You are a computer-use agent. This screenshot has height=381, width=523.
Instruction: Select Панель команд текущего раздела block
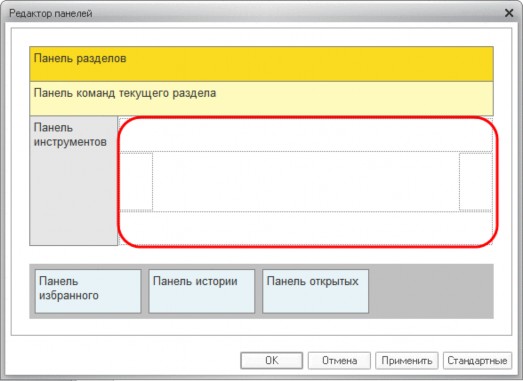pyautogui.click(x=262, y=98)
